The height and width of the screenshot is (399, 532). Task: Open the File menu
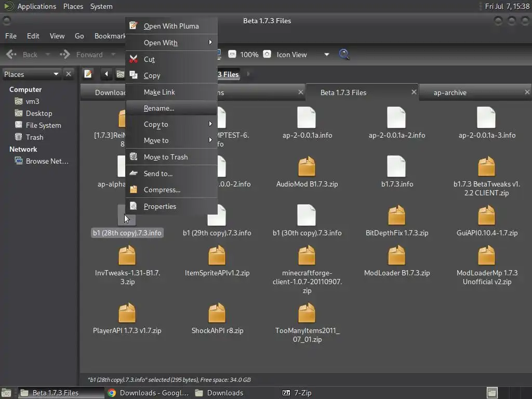click(x=11, y=36)
